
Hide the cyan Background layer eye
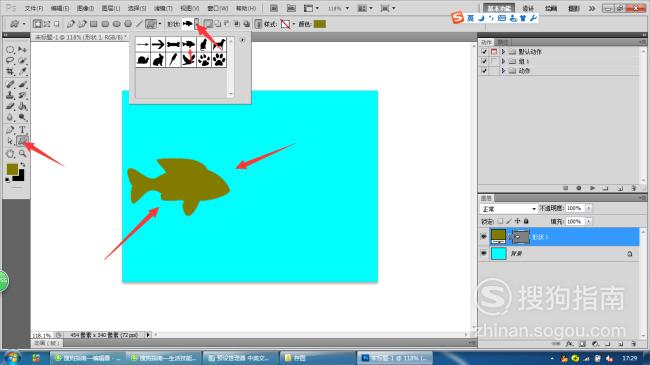(483, 253)
